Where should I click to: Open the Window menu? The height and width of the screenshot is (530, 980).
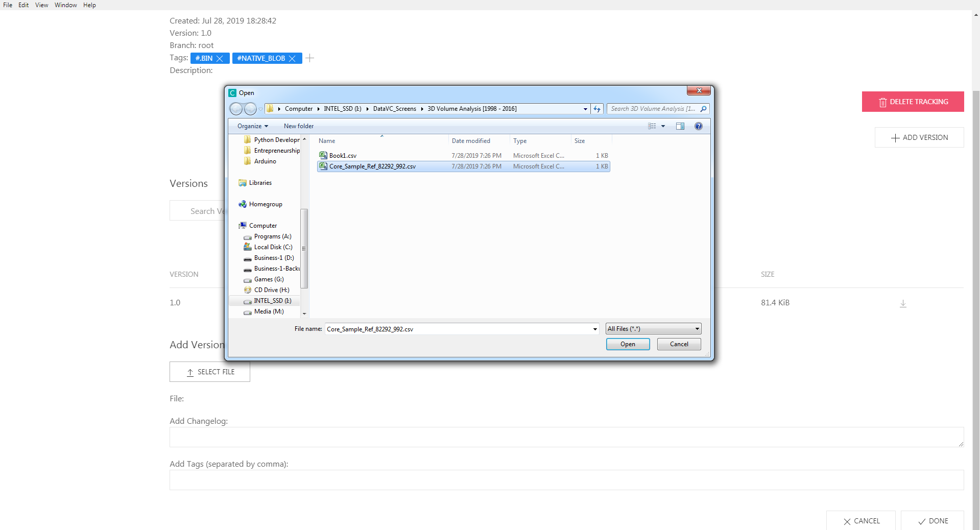tap(66, 5)
